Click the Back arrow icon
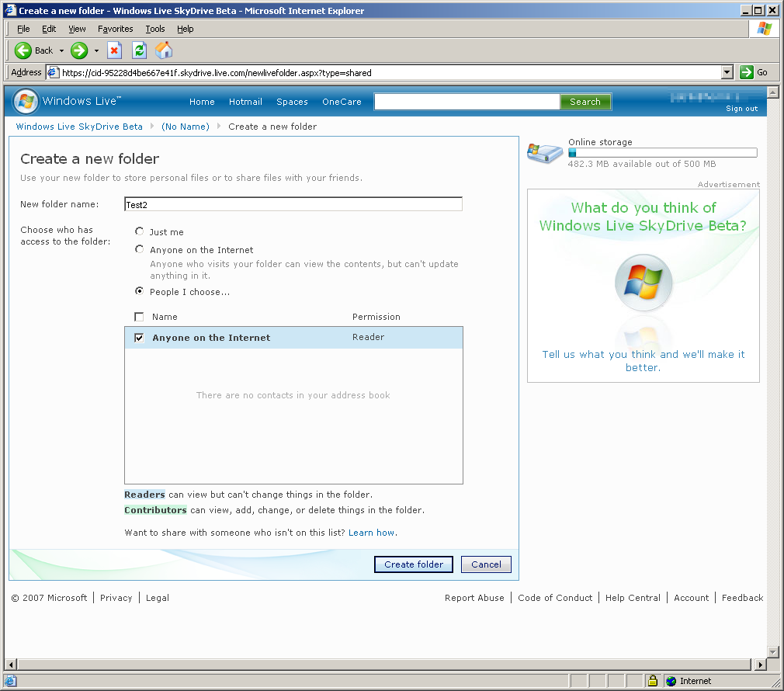This screenshot has height=691, width=784. click(x=23, y=50)
